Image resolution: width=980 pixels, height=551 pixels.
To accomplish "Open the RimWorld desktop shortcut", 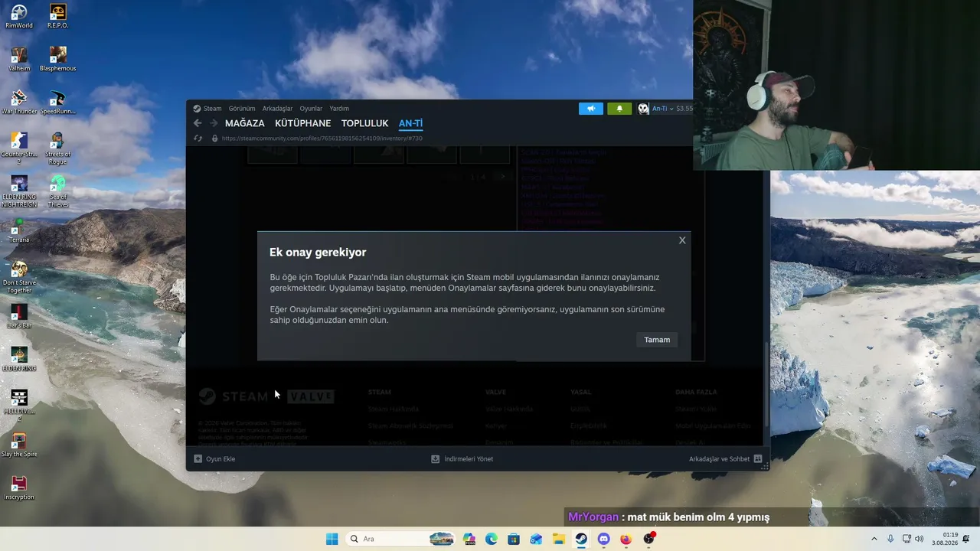I will tap(19, 17).
